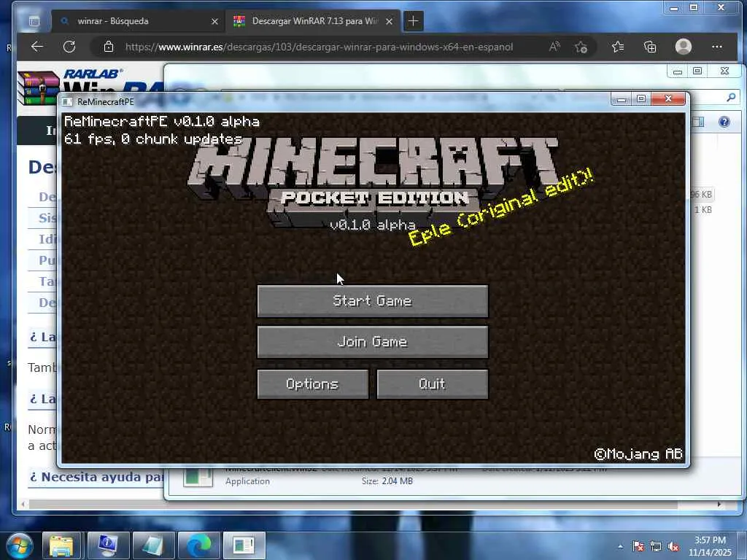Click 'Size: 2.04 MB' in Explorer details
This screenshot has height=560, width=747.
pyautogui.click(x=387, y=481)
